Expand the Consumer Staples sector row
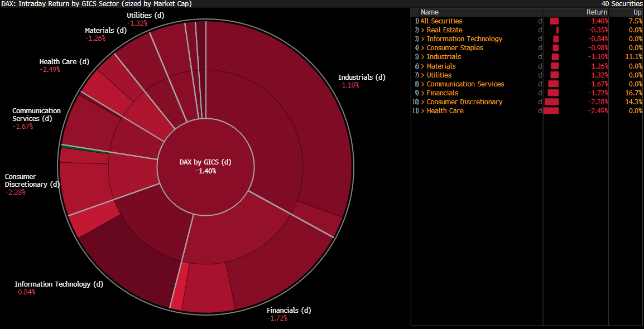The height and width of the screenshot is (329, 644). coord(422,48)
